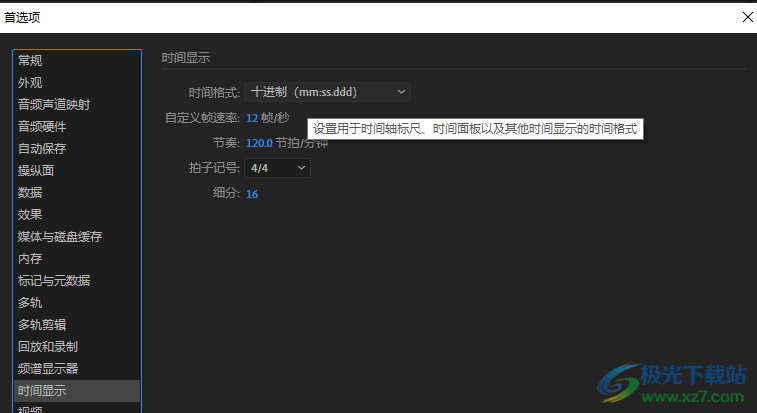Select 外观 category

[x=30, y=83]
